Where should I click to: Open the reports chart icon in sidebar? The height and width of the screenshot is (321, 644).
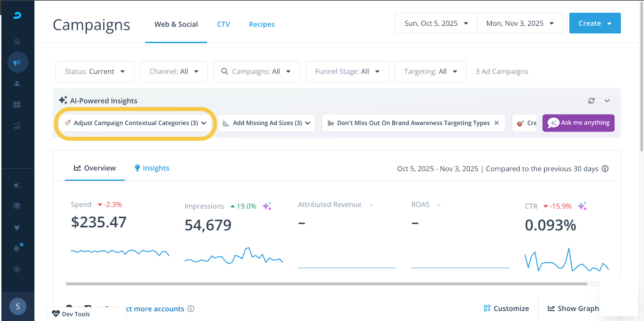click(17, 126)
